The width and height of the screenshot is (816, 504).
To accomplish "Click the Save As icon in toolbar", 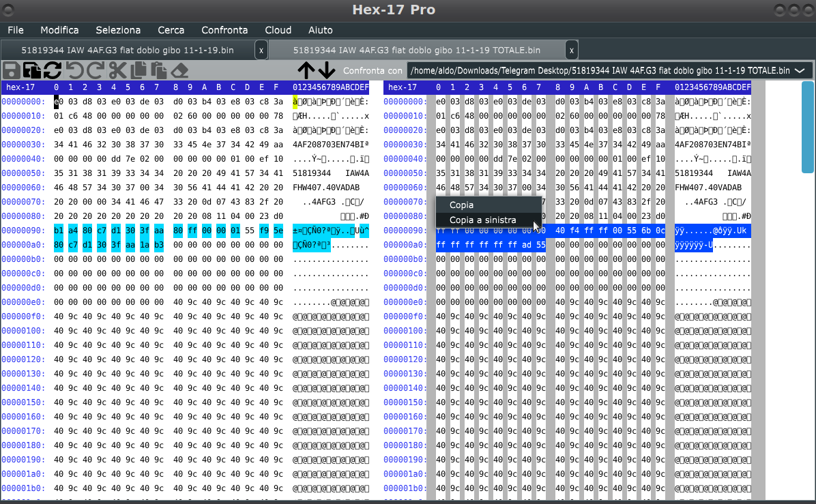I will (x=32, y=70).
